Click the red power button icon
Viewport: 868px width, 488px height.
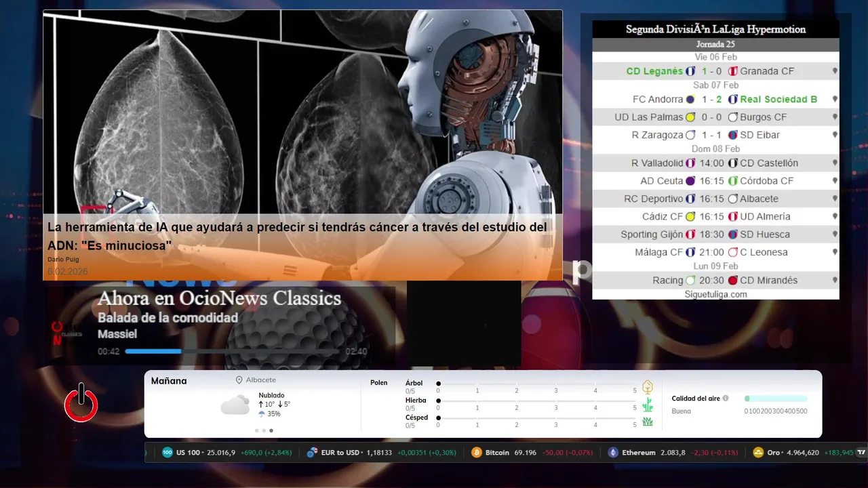81,403
